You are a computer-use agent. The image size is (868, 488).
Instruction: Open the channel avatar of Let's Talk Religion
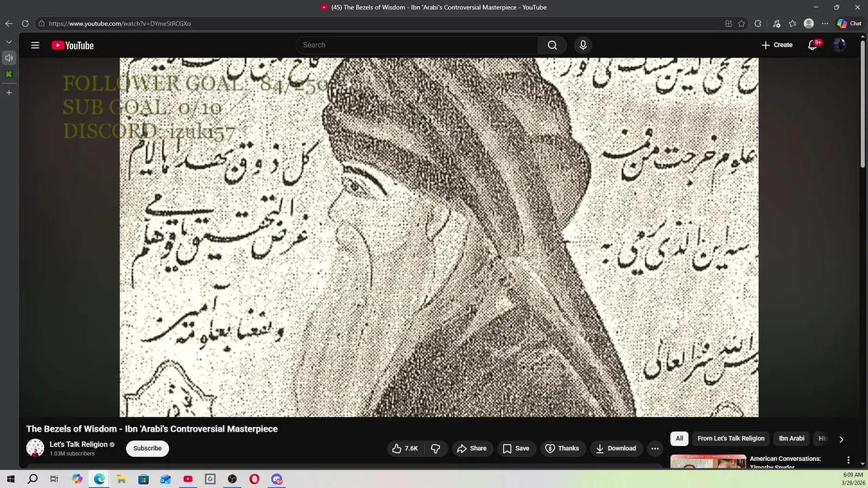point(35,448)
